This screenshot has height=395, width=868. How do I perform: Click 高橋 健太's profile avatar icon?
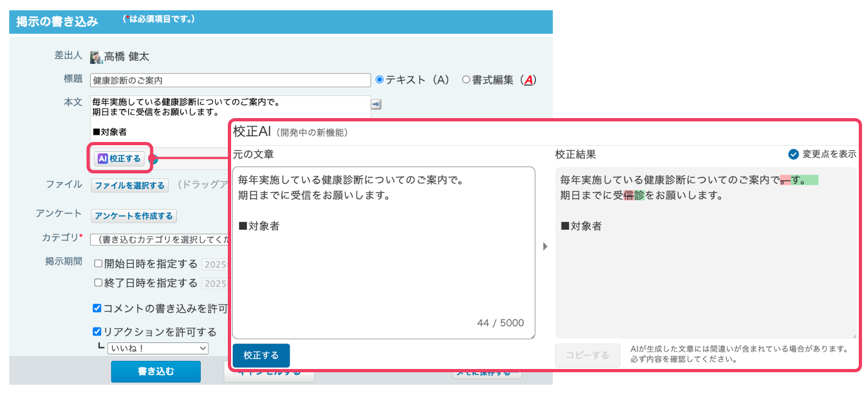click(96, 57)
